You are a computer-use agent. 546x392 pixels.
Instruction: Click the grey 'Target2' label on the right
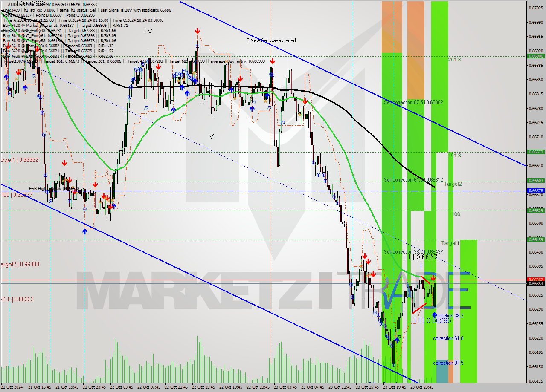(453, 184)
